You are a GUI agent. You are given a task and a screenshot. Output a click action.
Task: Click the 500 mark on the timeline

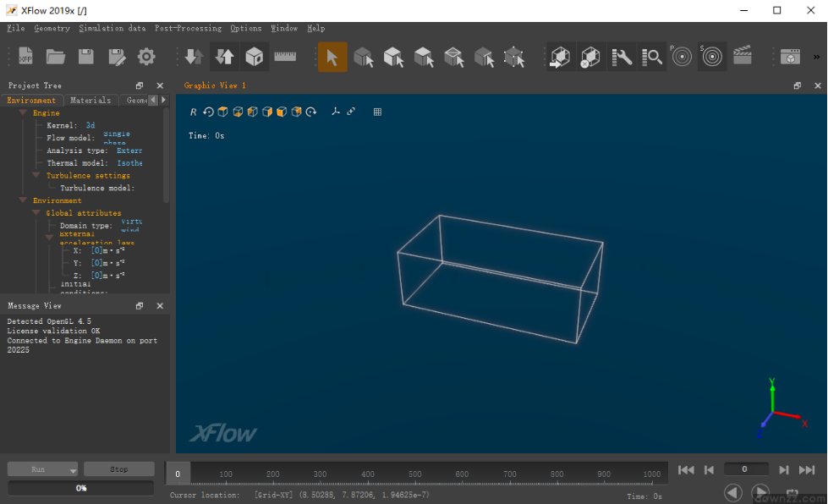click(414, 474)
